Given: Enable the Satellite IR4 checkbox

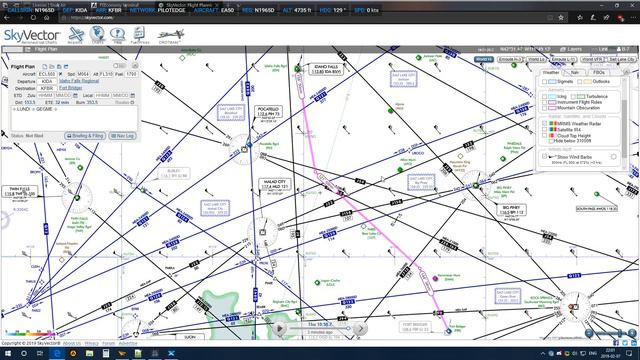Looking at the screenshot, I should pos(544,129).
